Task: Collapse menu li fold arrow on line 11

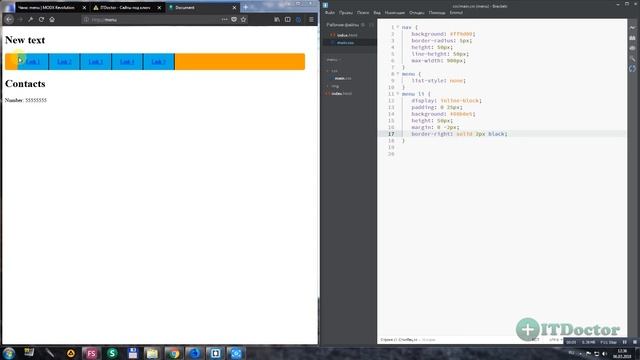Action: click(398, 94)
